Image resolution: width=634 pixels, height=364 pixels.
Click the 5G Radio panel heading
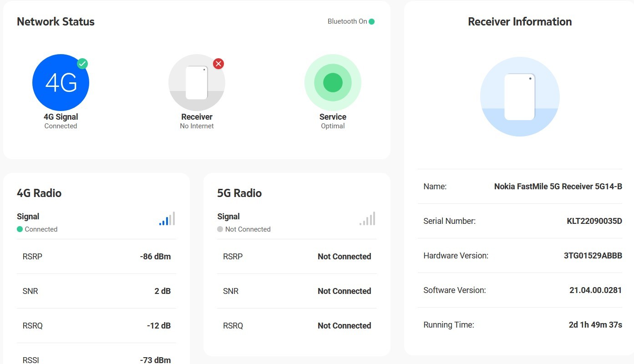[x=239, y=193]
